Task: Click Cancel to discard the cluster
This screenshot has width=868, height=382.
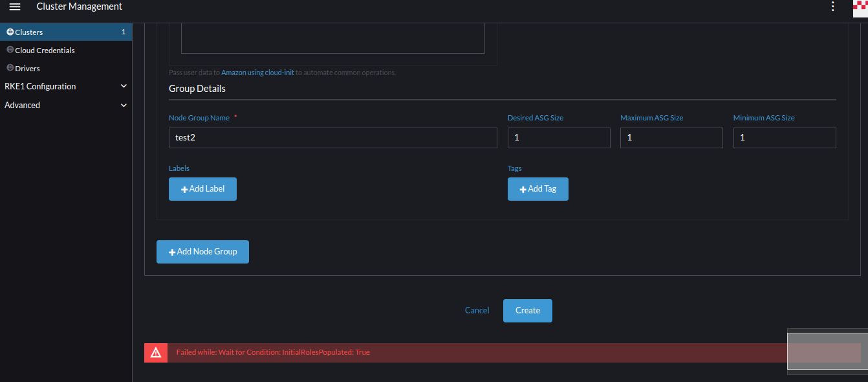Action: coord(477,310)
